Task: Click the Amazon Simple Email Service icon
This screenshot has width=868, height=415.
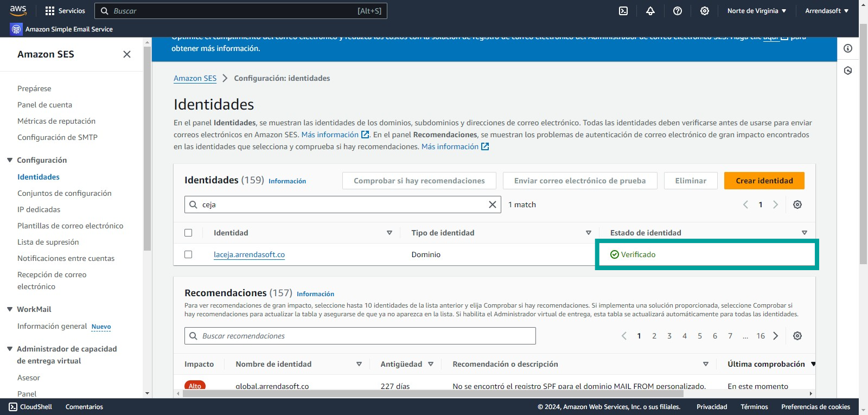Action: [16, 29]
